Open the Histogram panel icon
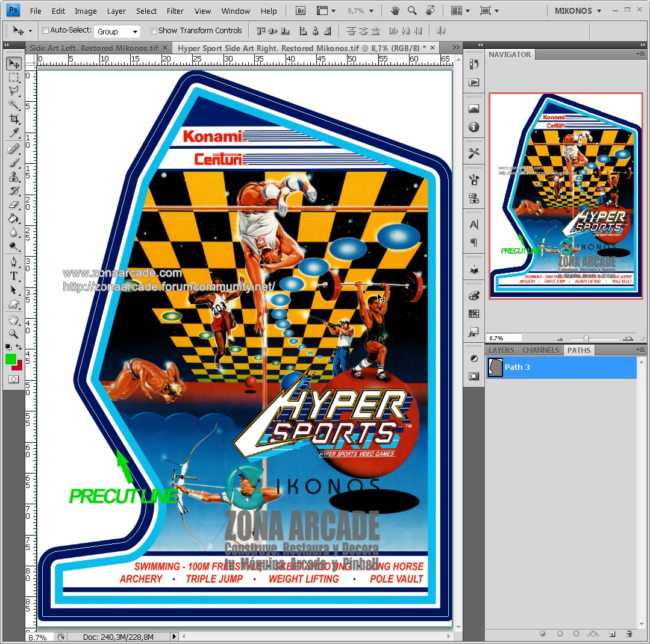Viewport: 650px width, 644px height. 473,108
